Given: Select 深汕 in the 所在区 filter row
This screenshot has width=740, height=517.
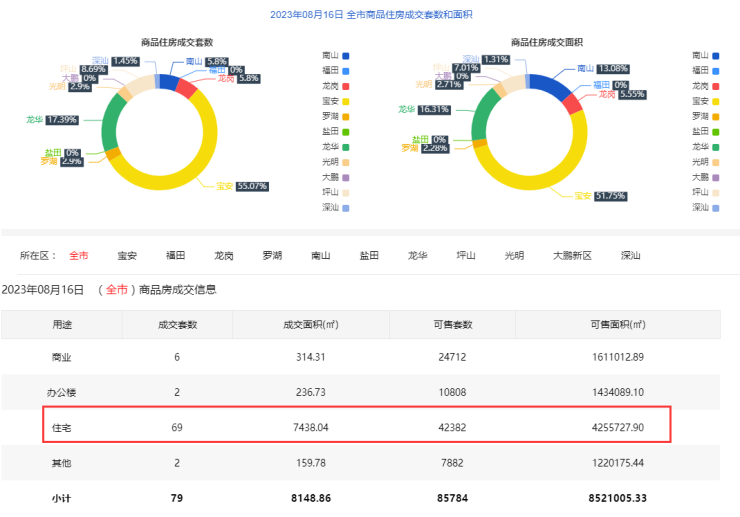Looking at the screenshot, I should pos(630,256).
